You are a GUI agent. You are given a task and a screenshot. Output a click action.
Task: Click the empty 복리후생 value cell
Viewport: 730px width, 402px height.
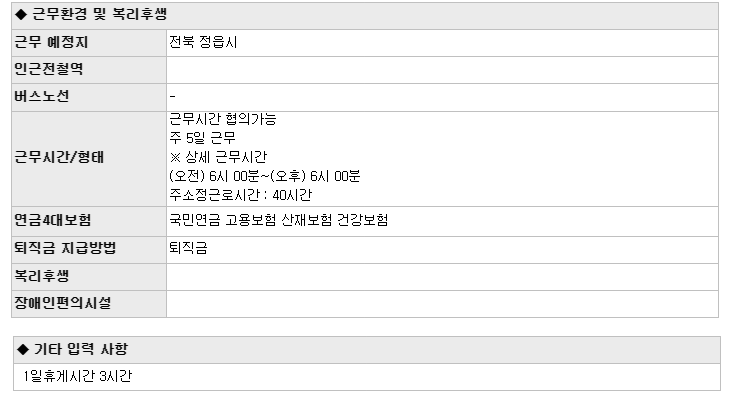click(442, 277)
